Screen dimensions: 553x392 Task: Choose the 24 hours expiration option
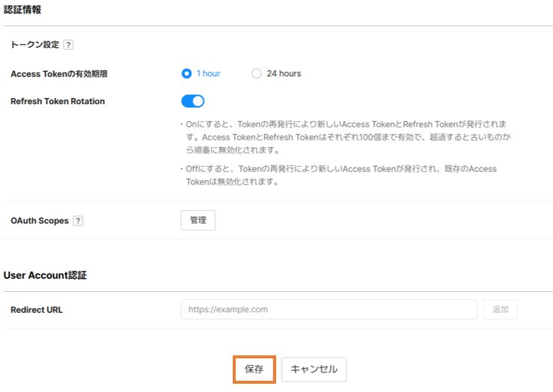pyautogui.click(x=257, y=73)
